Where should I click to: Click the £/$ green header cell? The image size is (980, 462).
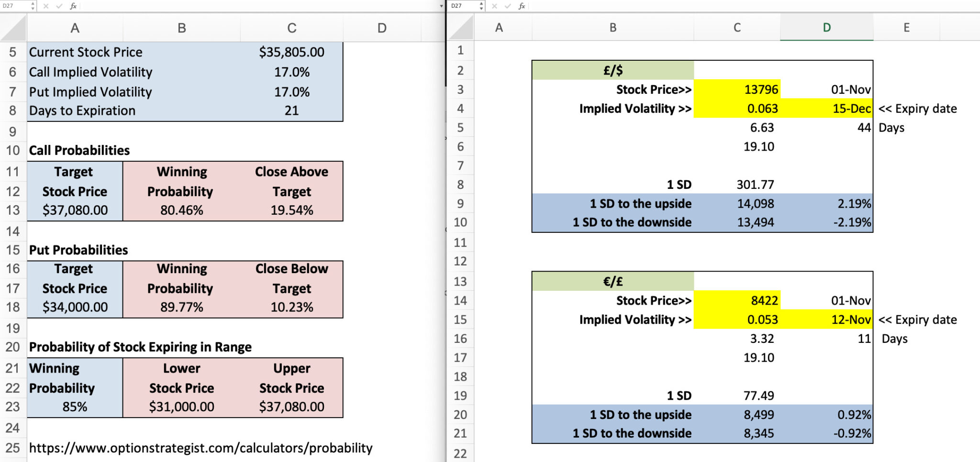(612, 70)
